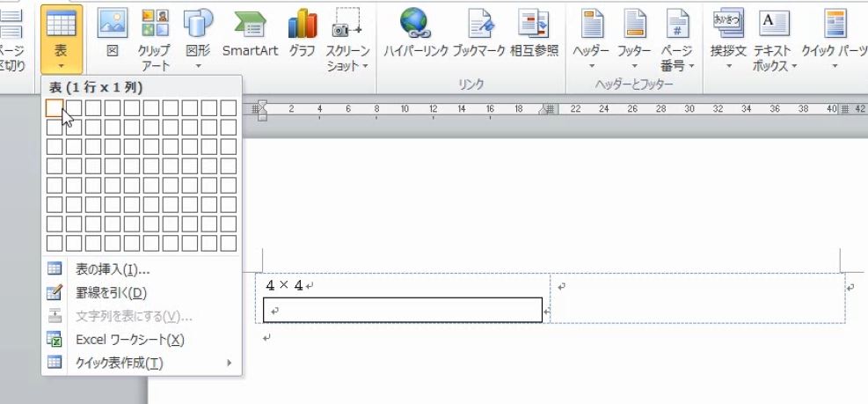Click the right indent marker on ruler
This screenshot has width=868, height=404.
pyautogui.click(x=543, y=110)
